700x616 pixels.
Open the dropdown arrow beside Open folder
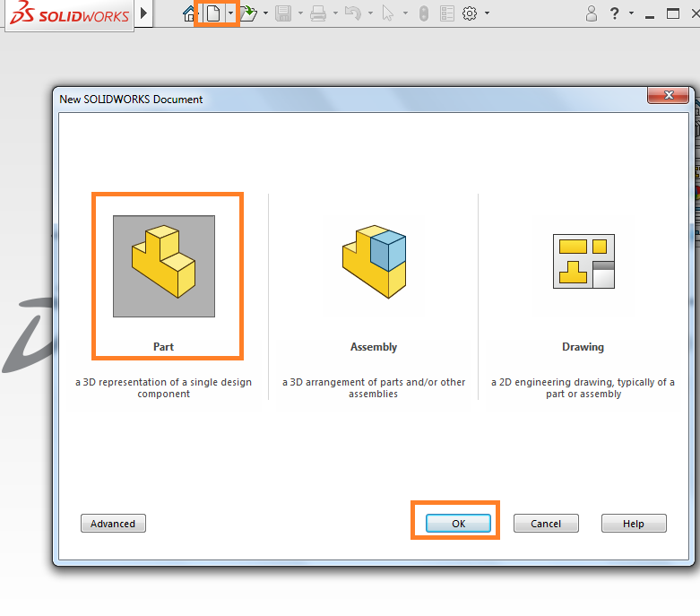click(265, 13)
